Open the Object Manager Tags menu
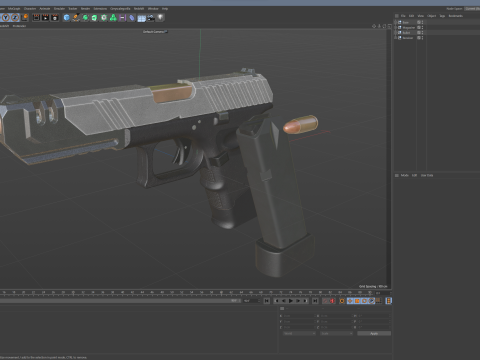The image size is (480, 360). pyautogui.click(x=442, y=16)
